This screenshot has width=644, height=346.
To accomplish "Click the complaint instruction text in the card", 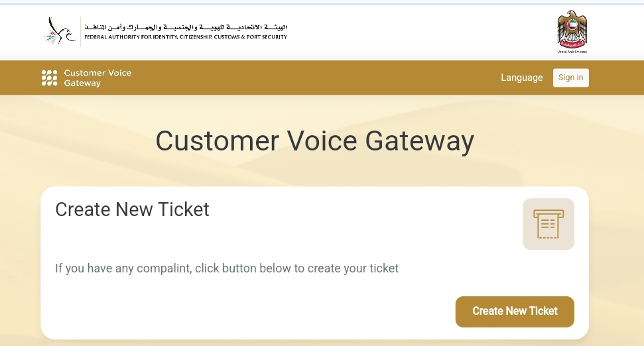I will [227, 268].
